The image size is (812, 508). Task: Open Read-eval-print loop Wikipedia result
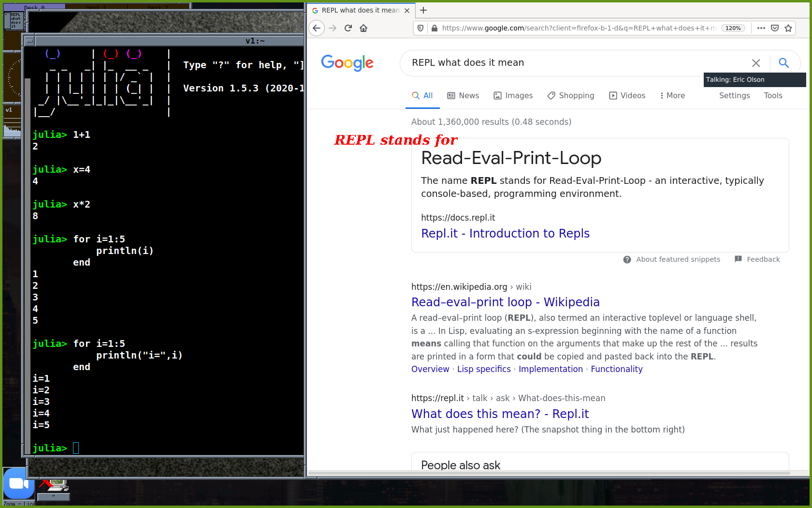point(505,302)
